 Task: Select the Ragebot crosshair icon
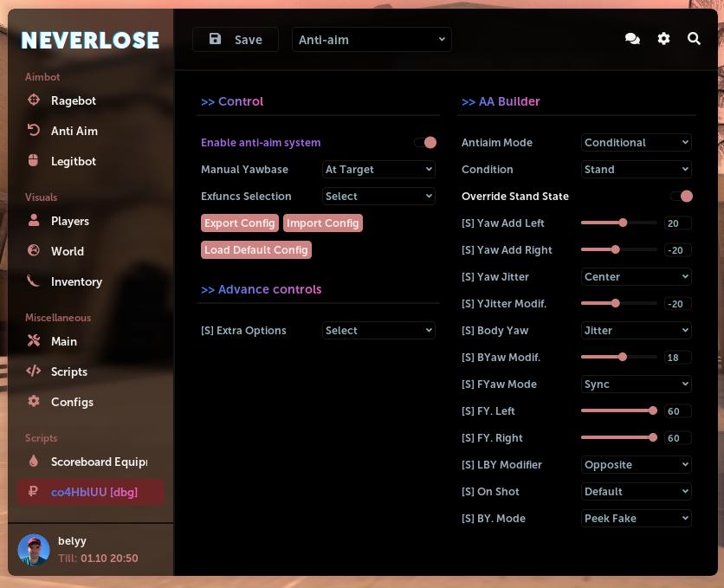34,100
